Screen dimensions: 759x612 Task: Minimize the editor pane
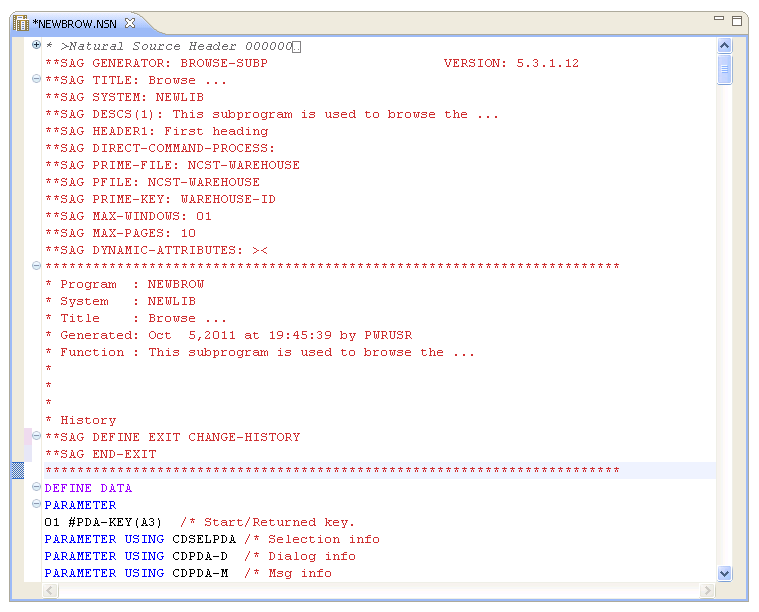point(719,19)
